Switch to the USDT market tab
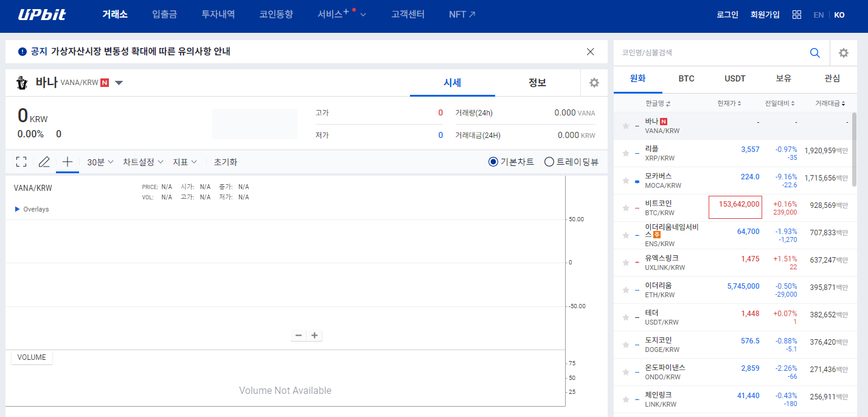 pyautogui.click(x=735, y=78)
